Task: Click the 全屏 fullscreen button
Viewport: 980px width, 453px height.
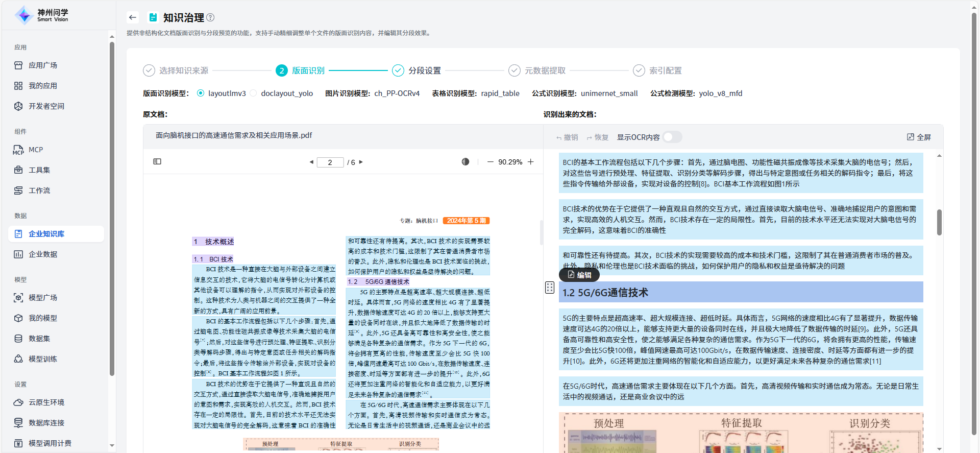Action: tap(919, 137)
